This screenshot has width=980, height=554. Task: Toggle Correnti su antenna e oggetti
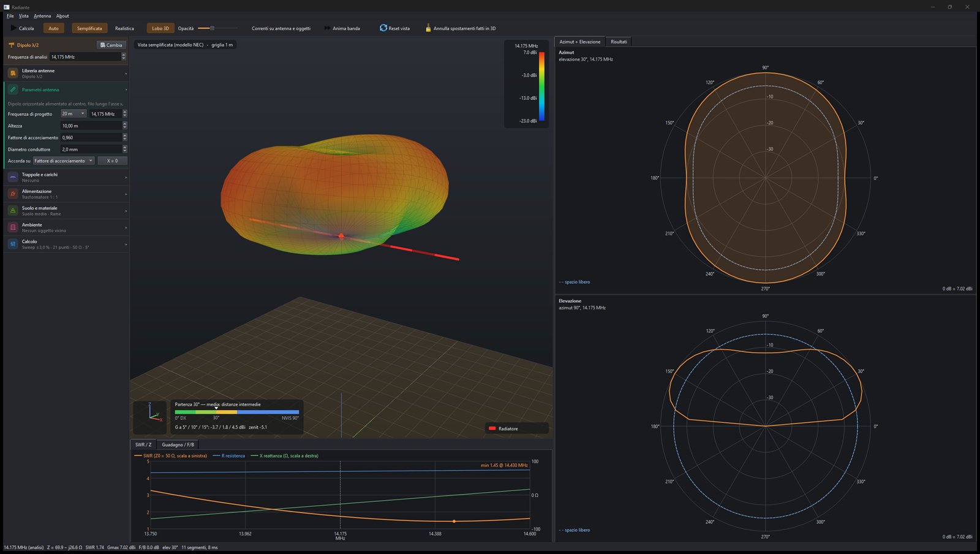pos(281,28)
